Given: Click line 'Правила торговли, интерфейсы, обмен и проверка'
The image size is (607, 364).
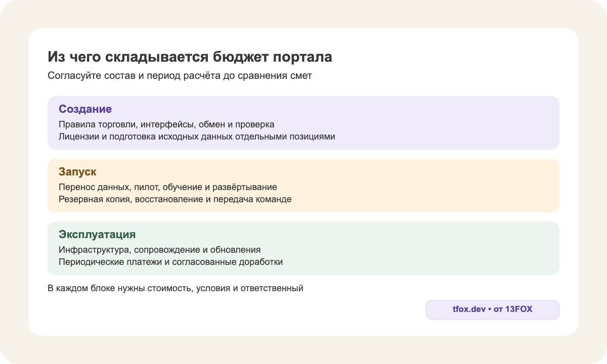Looking at the screenshot, I should (166, 124).
